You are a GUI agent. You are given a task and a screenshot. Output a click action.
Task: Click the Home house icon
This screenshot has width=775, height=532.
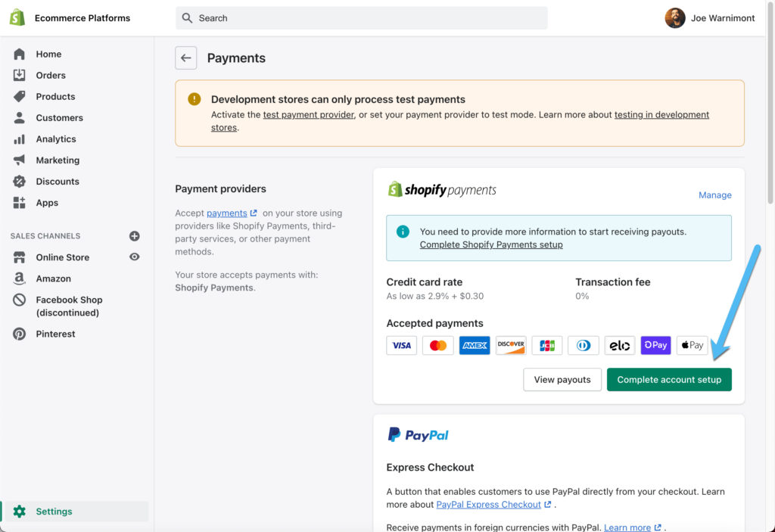click(x=19, y=54)
